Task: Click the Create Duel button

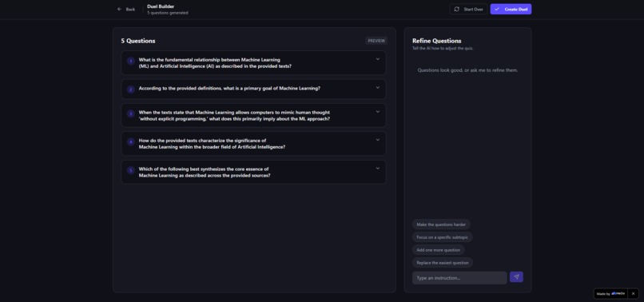Action: point(511,9)
